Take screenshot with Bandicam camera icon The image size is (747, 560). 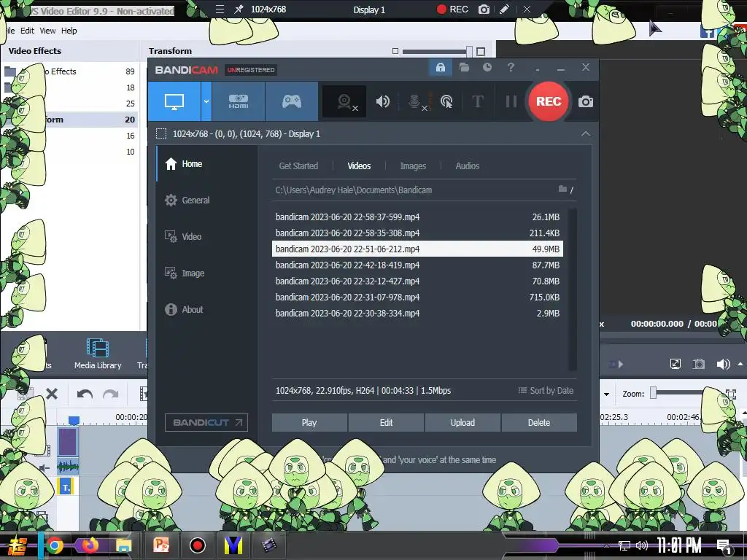click(586, 101)
